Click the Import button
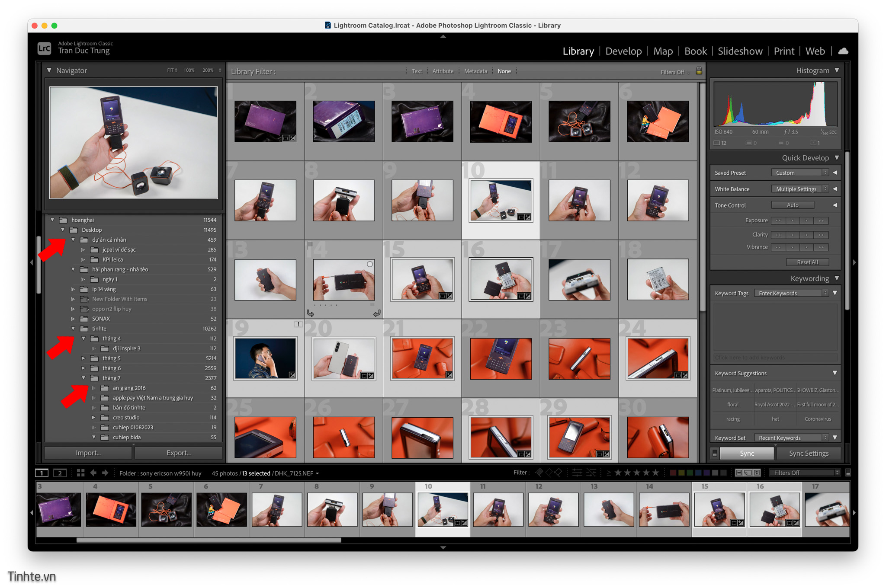886x588 pixels. pyautogui.click(x=88, y=453)
